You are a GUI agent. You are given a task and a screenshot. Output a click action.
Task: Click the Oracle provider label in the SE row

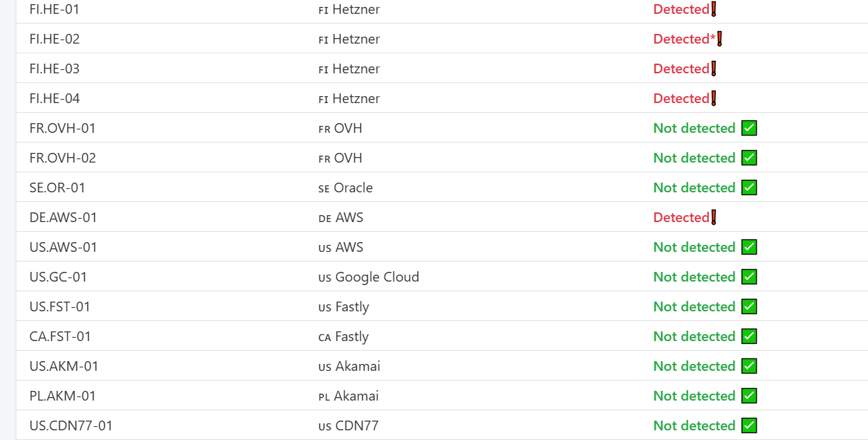353,187
